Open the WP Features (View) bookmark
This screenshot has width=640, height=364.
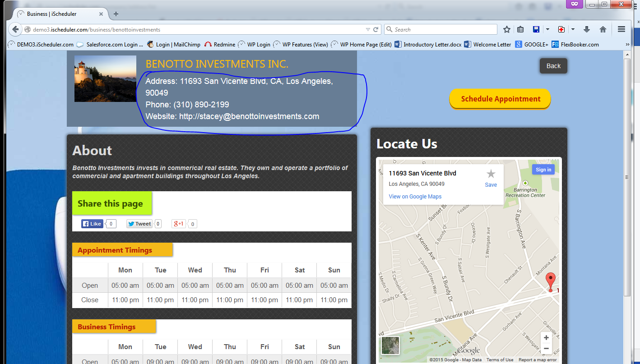click(301, 44)
